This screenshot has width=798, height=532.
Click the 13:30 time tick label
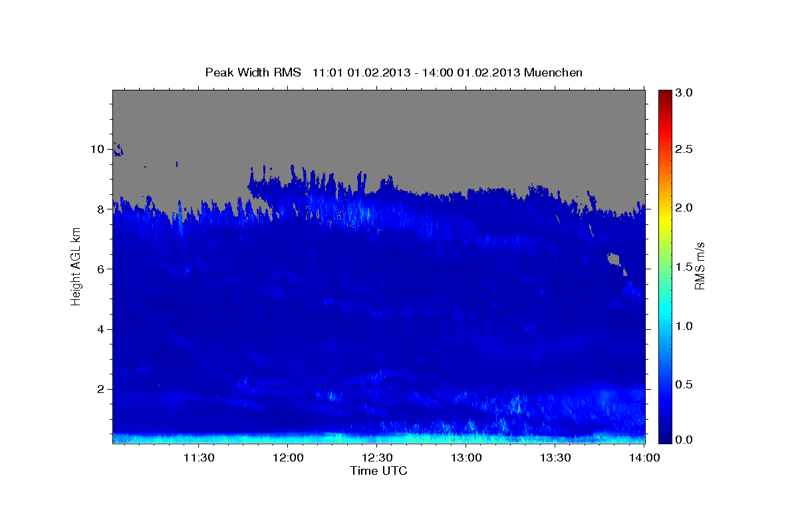coord(555,458)
